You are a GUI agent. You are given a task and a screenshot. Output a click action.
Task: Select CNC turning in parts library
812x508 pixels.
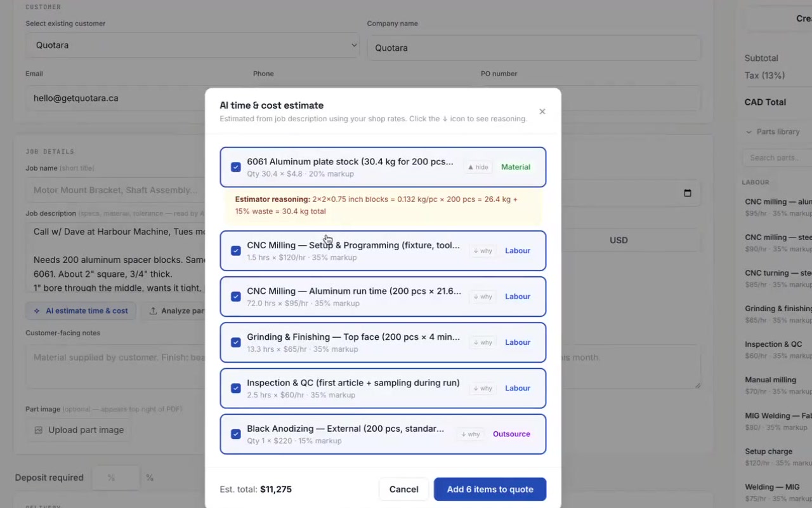(x=778, y=278)
